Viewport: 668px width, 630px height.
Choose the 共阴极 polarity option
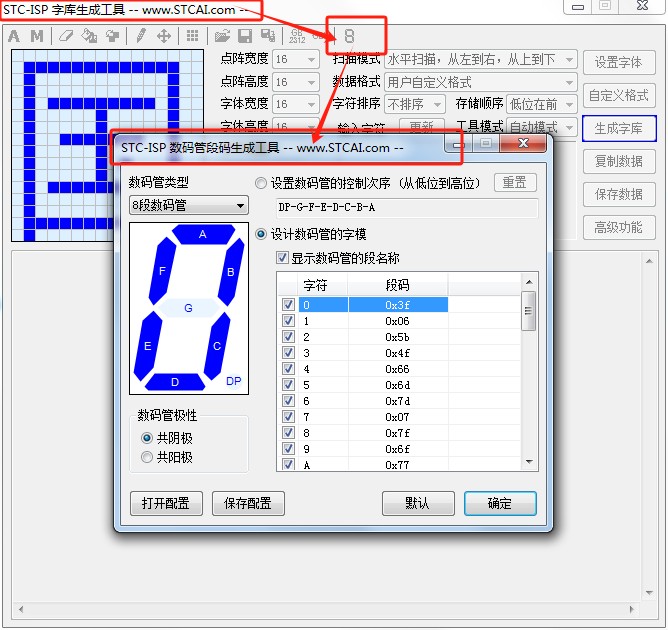pos(147,438)
